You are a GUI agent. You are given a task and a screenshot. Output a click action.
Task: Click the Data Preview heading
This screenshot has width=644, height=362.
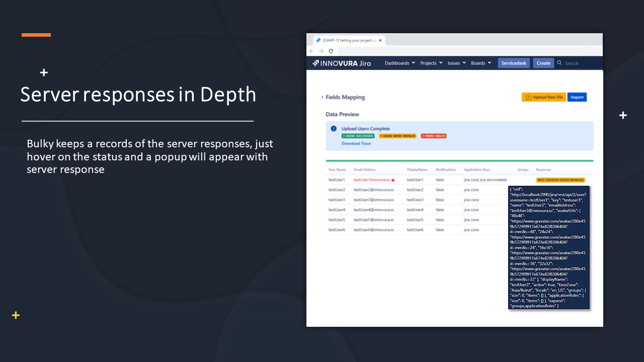point(342,115)
